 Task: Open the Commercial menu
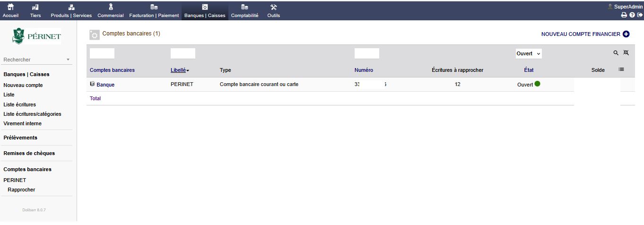coord(111,11)
